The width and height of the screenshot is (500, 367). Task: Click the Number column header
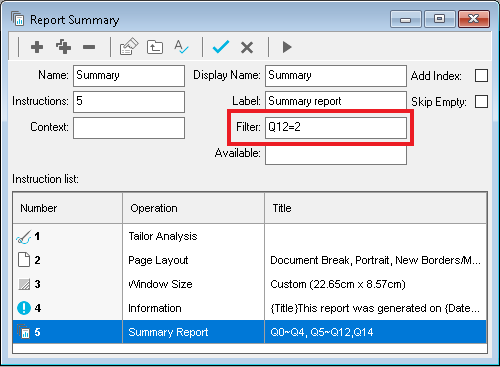coord(67,208)
